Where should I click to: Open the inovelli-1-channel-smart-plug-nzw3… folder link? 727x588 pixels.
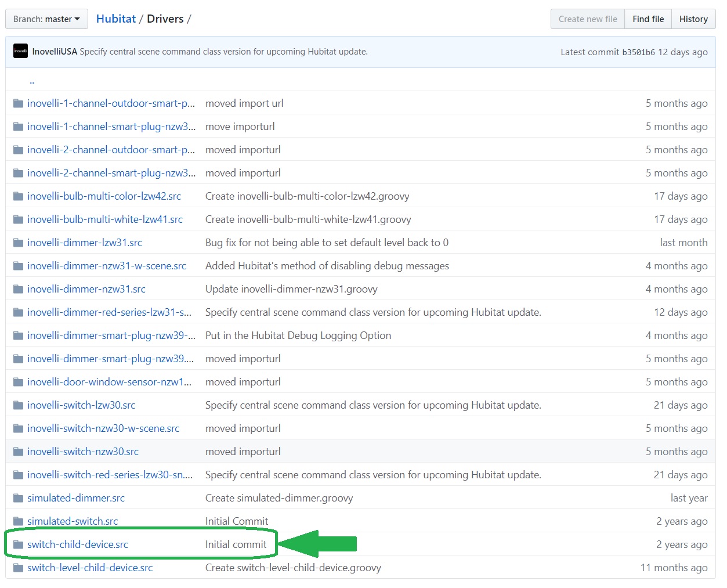pyautogui.click(x=111, y=127)
